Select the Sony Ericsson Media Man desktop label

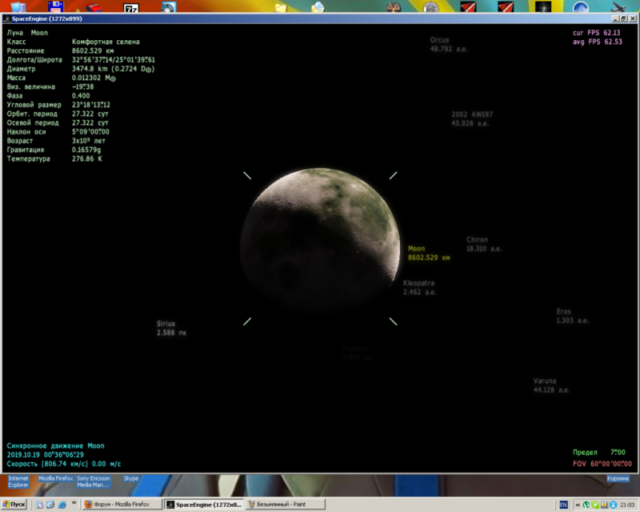pos(93,481)
